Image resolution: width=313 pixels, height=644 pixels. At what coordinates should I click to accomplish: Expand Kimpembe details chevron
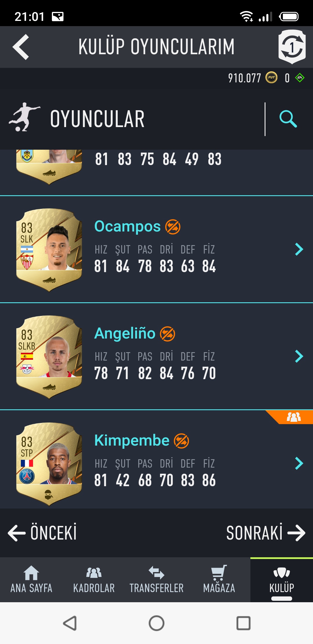point(299,463)
